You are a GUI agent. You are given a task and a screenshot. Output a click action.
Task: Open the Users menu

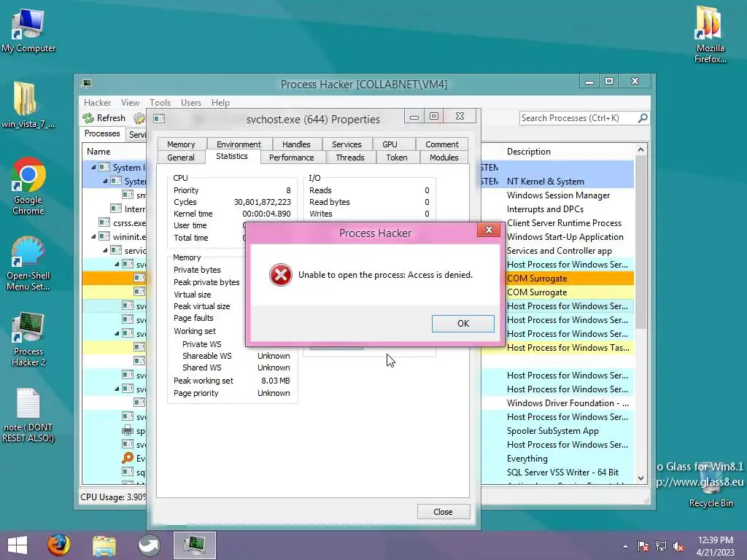(191, 102)
